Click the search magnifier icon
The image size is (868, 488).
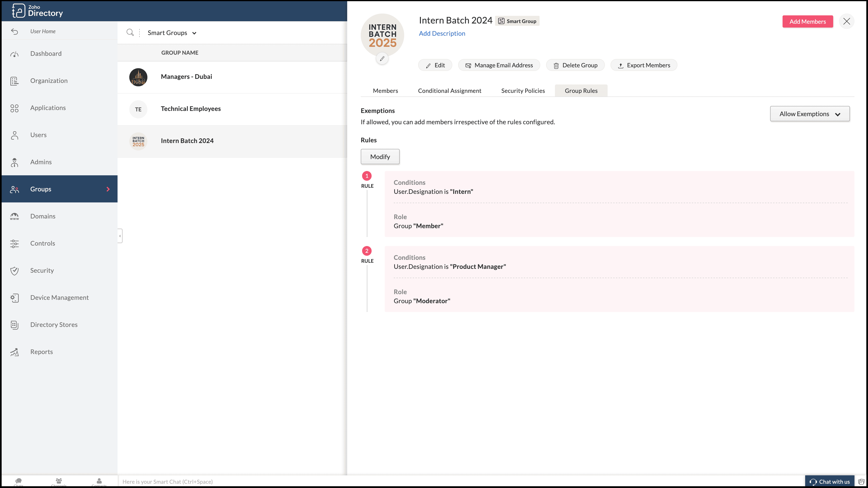point(130,32)
